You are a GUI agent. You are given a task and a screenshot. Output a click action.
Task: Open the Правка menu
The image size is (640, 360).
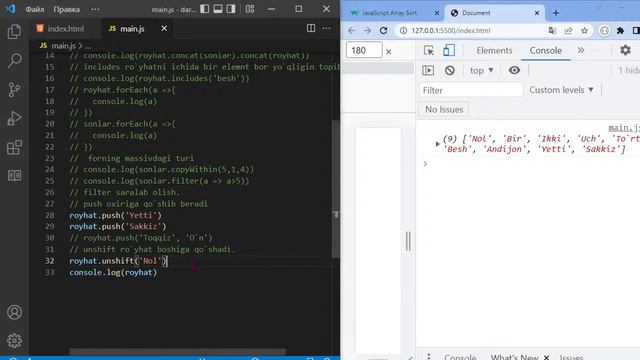tap(67, 9)
